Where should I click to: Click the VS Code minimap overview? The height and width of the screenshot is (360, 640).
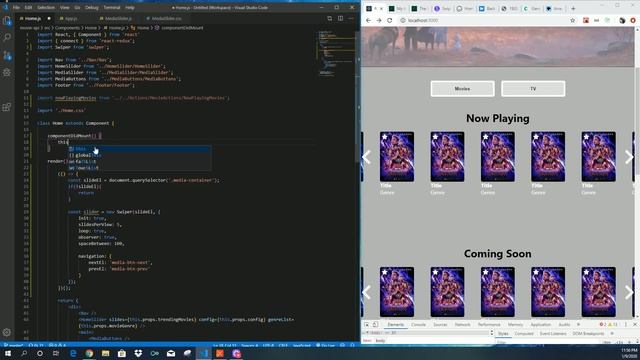336,53
